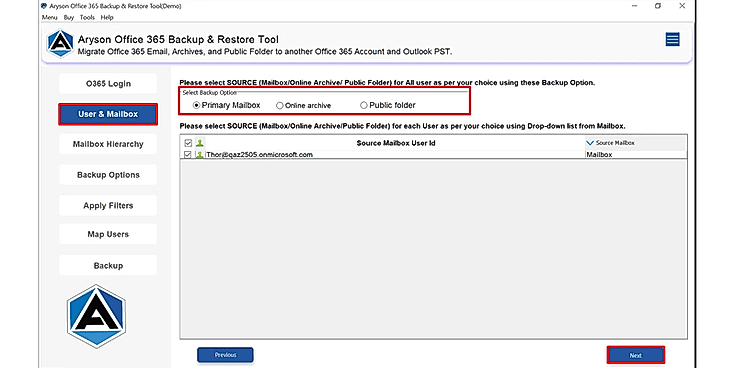The height and width of the screenshot is (368, 736).
Task: Maximize the application window
Action: (x=658, y=6)
